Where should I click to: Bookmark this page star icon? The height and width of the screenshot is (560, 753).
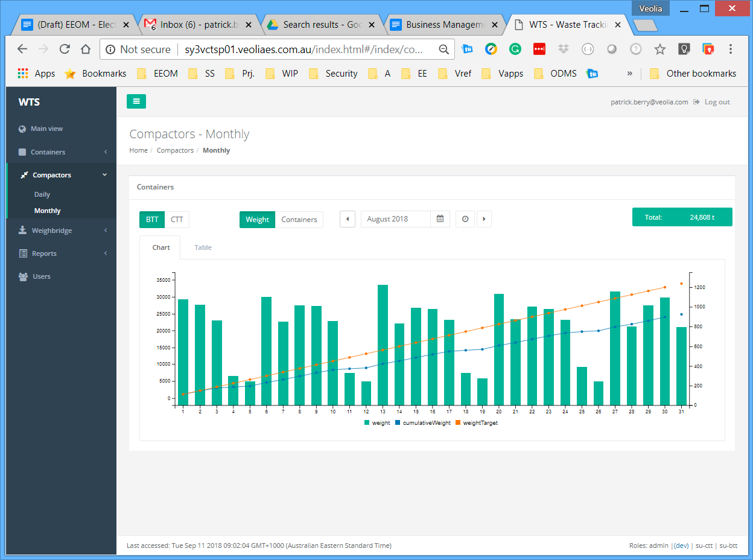[x=660, y=49]
